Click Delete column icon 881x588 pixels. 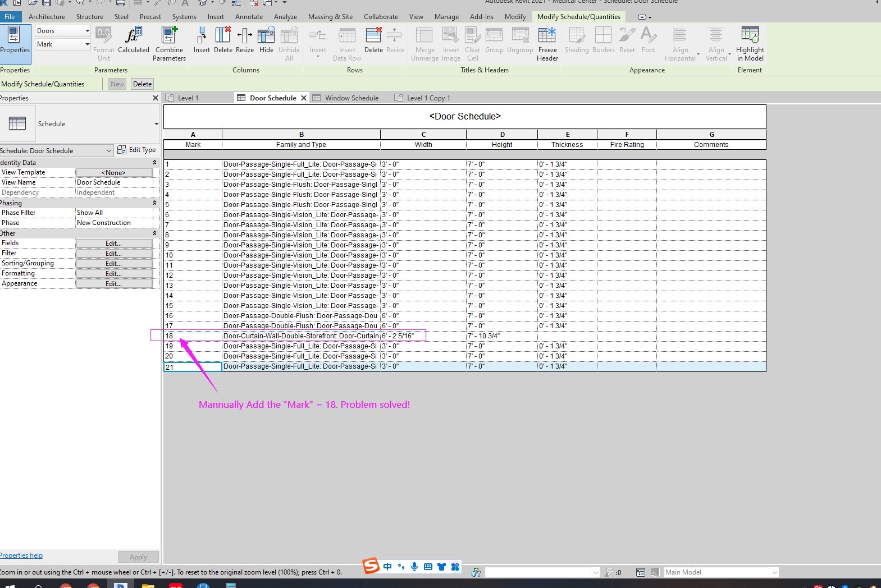[223, 40]
